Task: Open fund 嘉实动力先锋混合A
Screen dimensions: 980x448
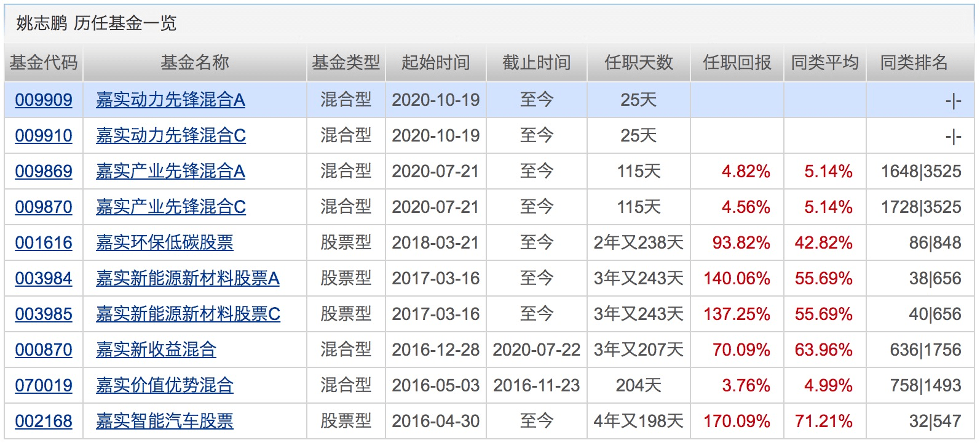Action: click(x=170, y=100)
